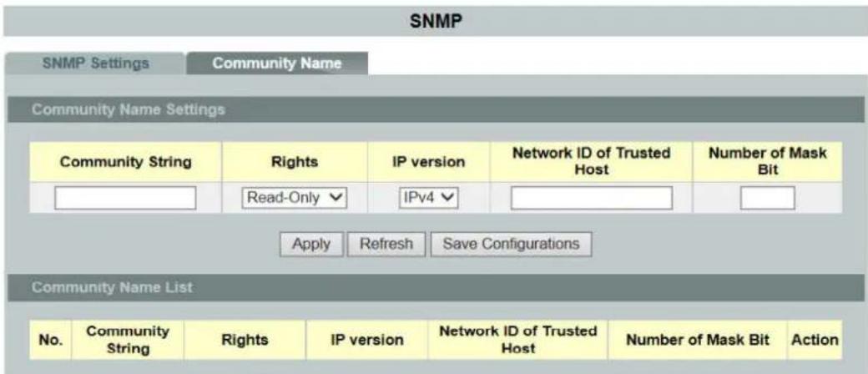Click the No. column header in list
This screenshot has width=868, height=374.
coord(50,340)
